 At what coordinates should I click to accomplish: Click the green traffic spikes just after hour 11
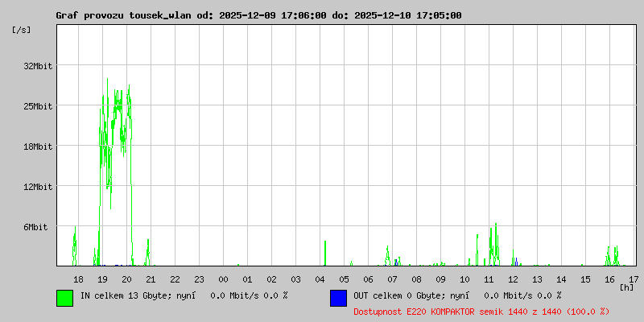click(x=494, y=245)
